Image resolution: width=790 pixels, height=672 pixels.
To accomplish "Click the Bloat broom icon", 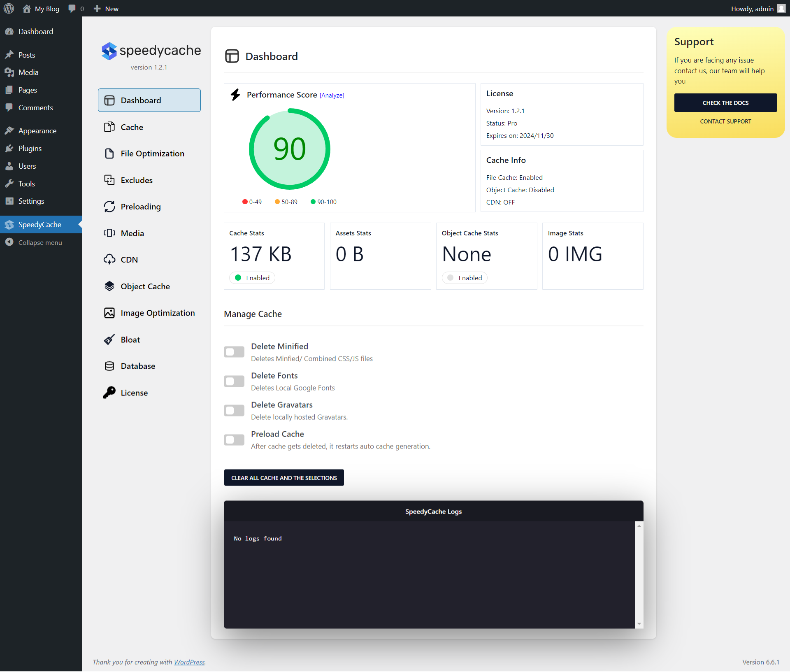I will 109,339.
